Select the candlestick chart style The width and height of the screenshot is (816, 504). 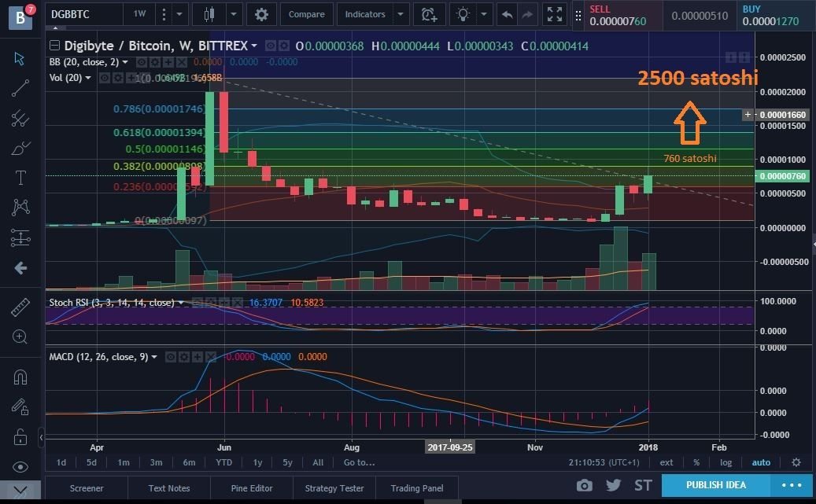click(x=209, y=15)
